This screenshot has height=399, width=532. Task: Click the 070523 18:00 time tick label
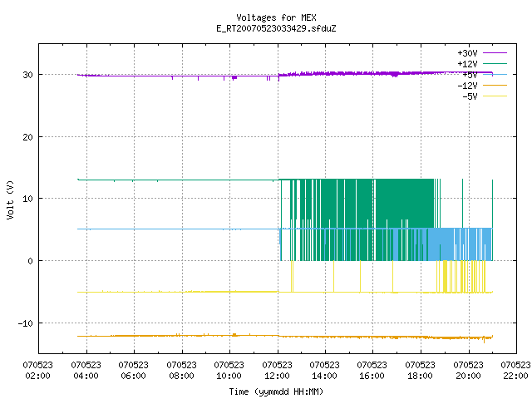click(x=421, y=371)
